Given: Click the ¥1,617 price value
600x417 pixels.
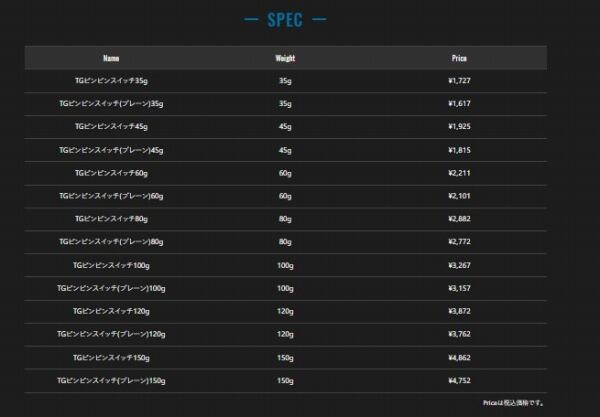Looking at the screenshot, I should [x=459, y=104].
